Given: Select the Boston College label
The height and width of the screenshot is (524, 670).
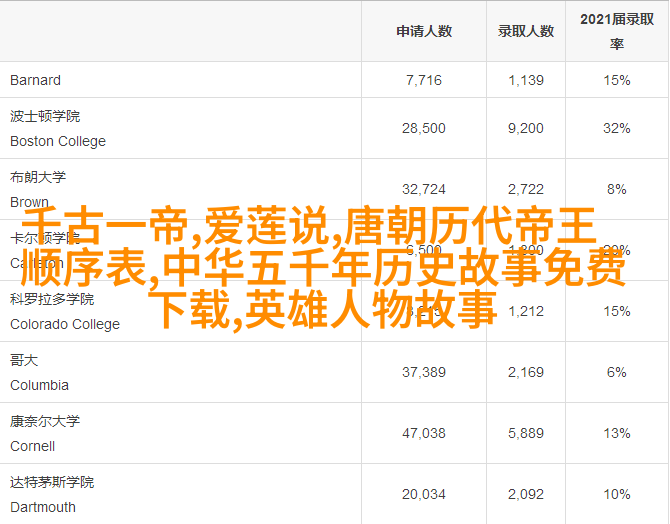Looking at the screenshot, I should point(58,141).
